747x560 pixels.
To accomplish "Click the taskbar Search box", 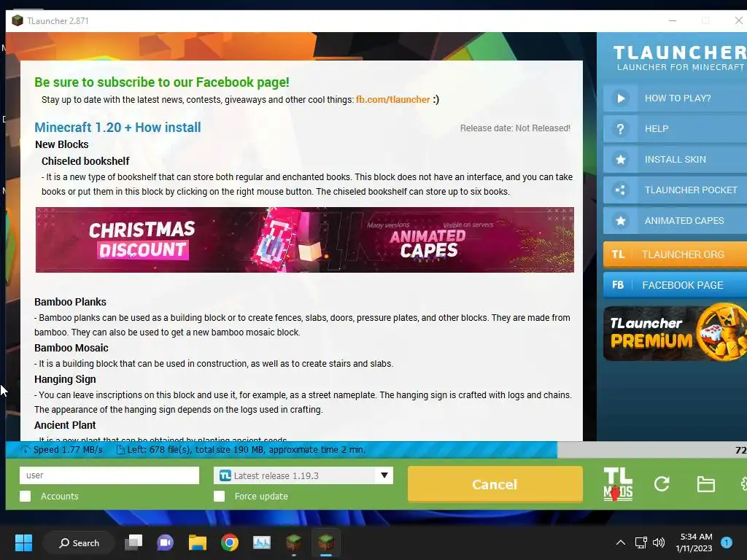I will [x=79, y=542].
